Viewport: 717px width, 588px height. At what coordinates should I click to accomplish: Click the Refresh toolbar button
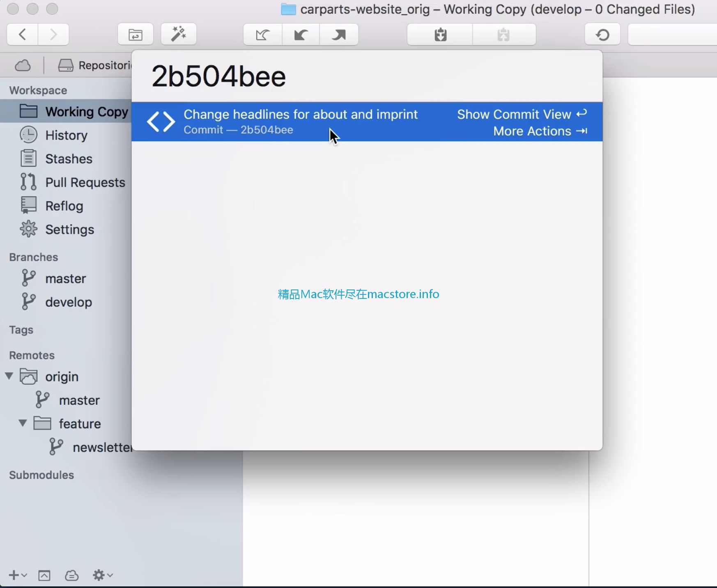602,34
